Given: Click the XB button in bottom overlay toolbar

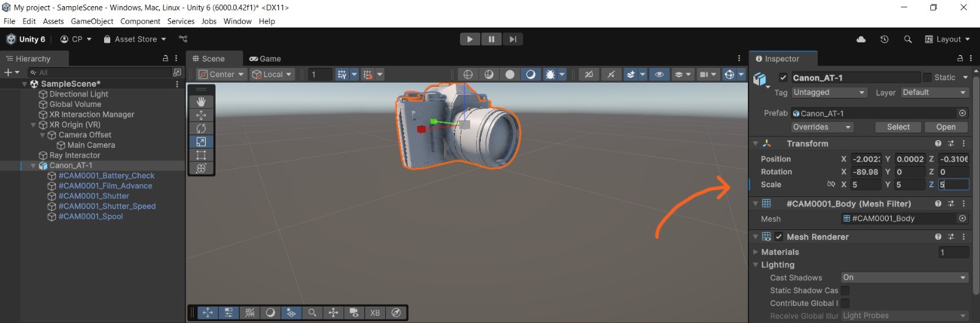Looking at the screenshot, I should coord(375,313).
